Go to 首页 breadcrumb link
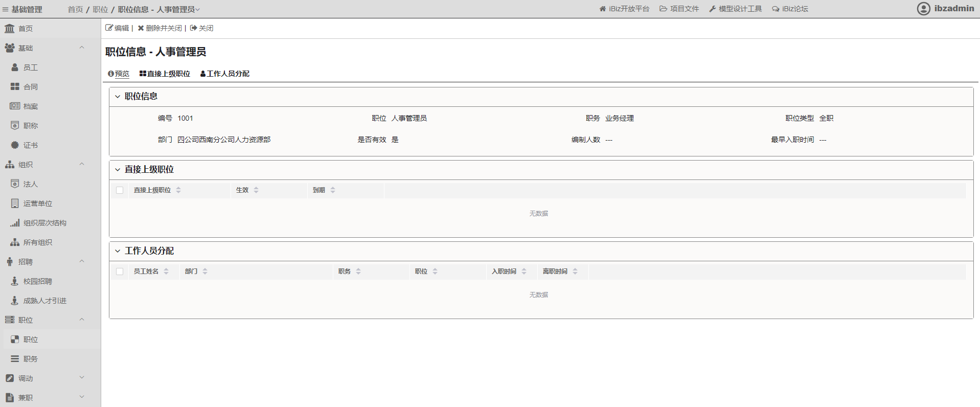 click(75, 9)
